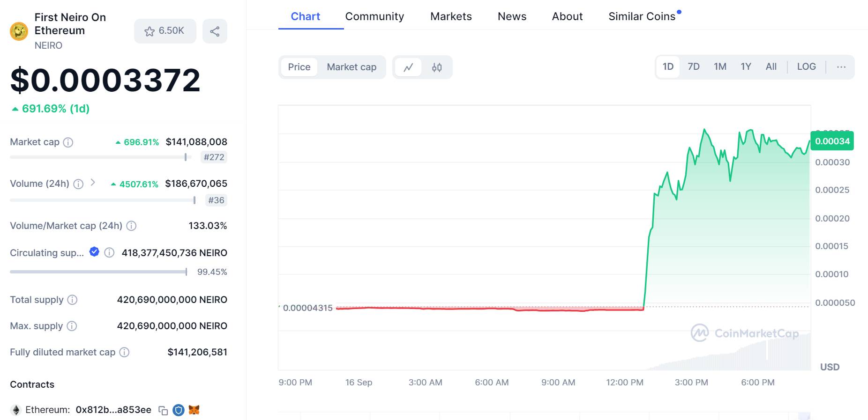
Task: Switch to candlestick chart icon
Action: coord(437,67)
